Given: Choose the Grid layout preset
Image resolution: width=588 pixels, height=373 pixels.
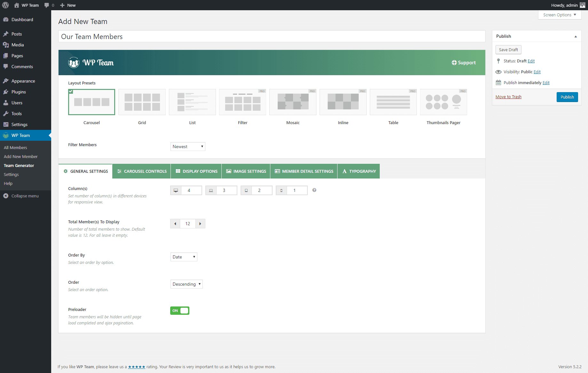Looking at the screenshot, I should tap(142, 102).
